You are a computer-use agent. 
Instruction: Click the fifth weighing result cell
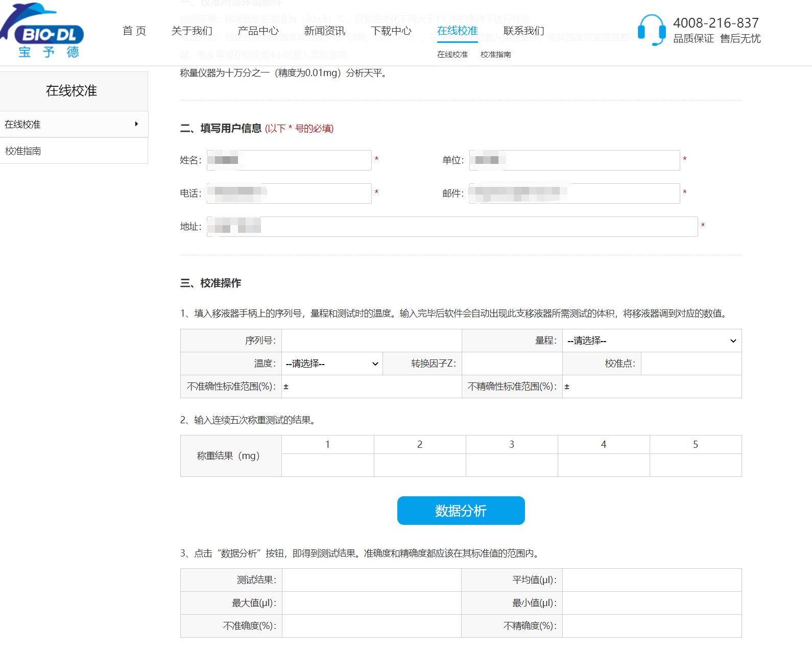pos(696,465)
